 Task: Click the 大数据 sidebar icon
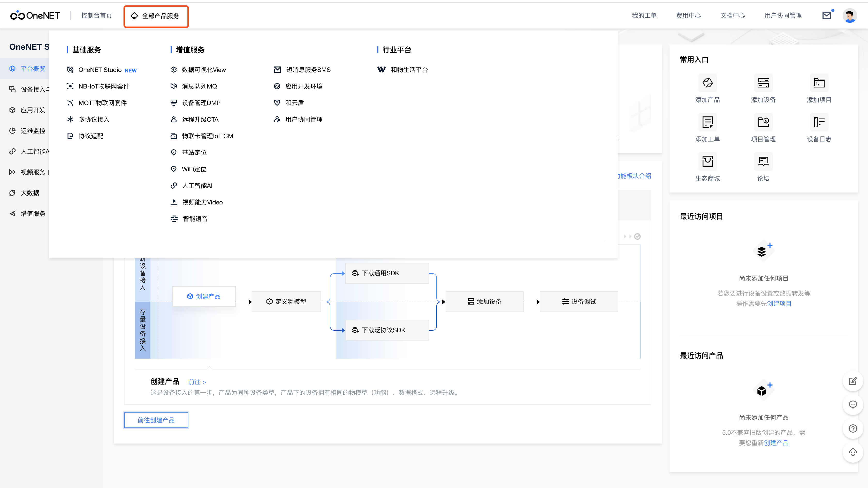click(x=12, y=193)
